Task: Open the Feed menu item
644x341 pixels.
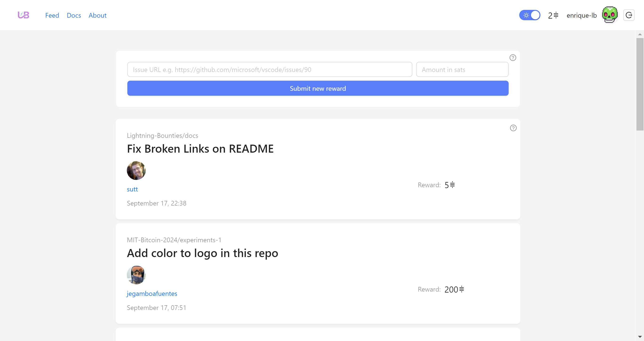Action: click(x=52, y=16)
